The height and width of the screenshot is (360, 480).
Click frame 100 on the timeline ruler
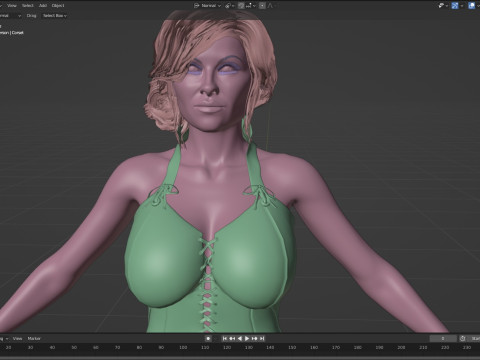(x=183, y=348)
